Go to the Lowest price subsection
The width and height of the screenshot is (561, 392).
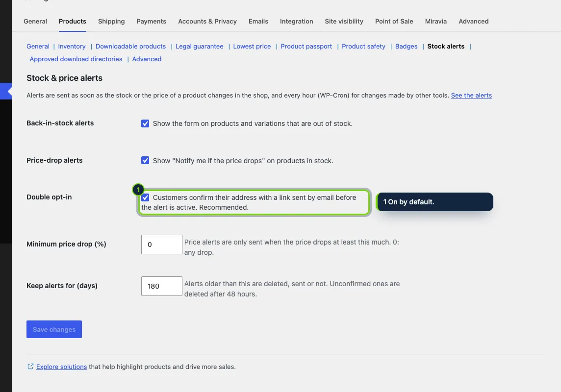tap(252, 47)
